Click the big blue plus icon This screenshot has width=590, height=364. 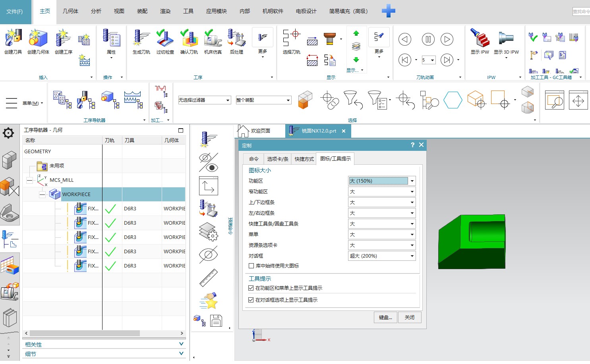pos(389,11)
